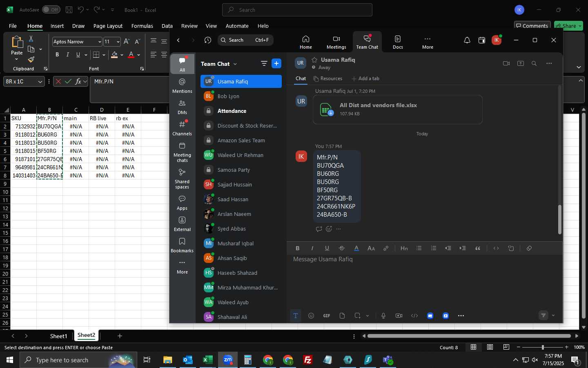Open Zoom history clock icon
The width and height of the screenshot is (588, 368).
[208, 40]
